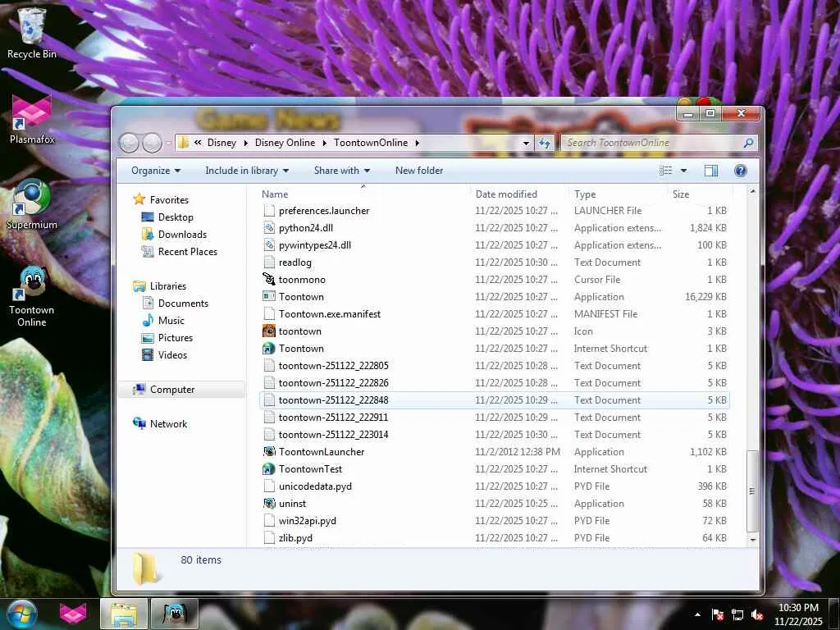Open the Include in library menu
Viewport: 840px width, 630px height.
pyautogui.click(x=247, y=171)
